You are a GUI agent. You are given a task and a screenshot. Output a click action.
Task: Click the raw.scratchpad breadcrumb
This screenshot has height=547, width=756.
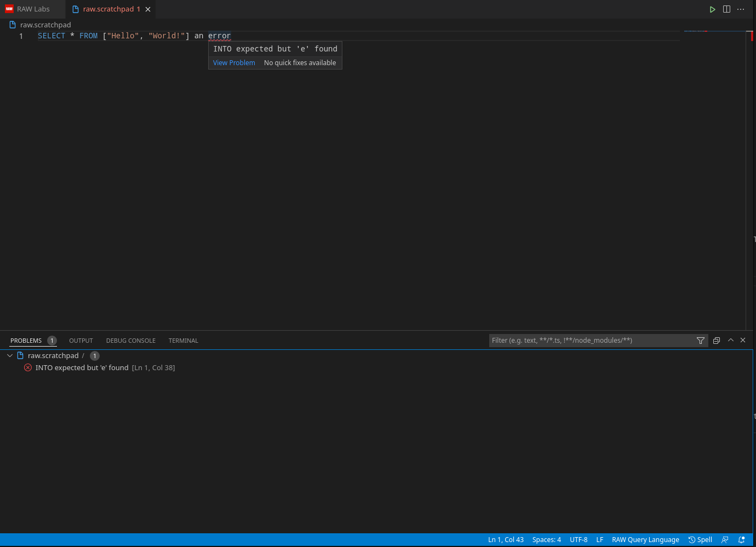pos(45,25)
